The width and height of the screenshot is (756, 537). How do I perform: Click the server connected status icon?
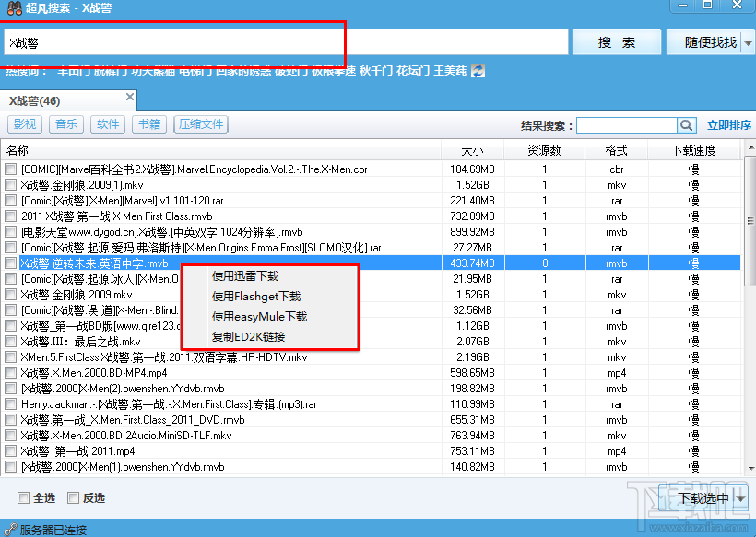(9, 530)
